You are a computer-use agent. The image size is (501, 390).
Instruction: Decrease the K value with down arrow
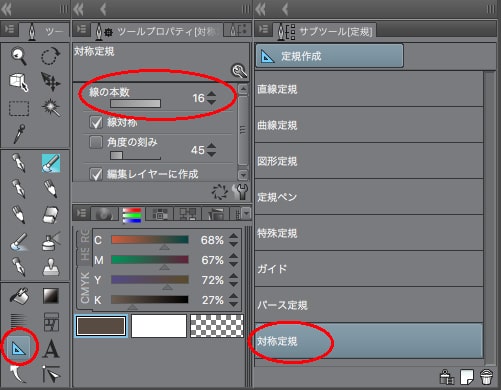point(234,304)
